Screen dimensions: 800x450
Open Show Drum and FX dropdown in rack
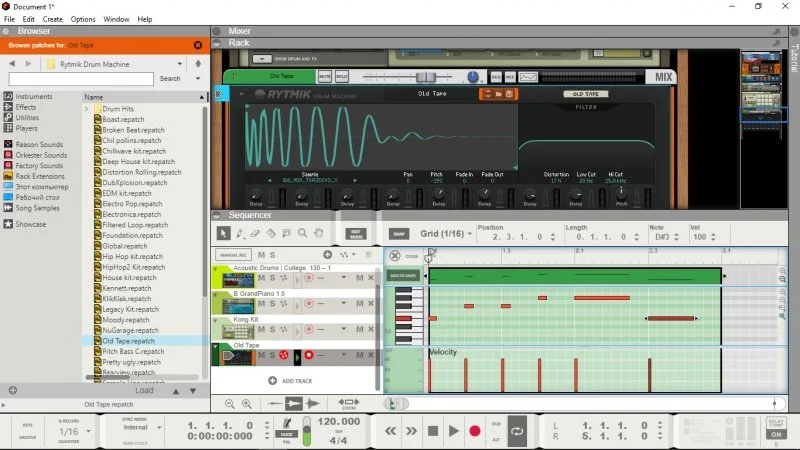point(262,59)
